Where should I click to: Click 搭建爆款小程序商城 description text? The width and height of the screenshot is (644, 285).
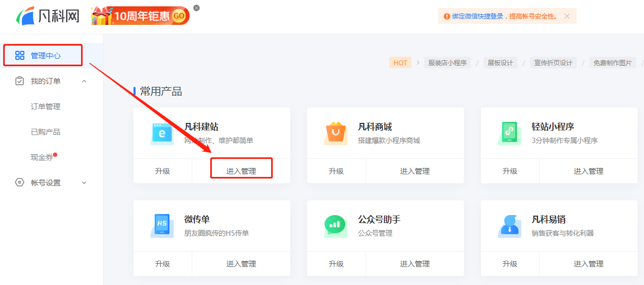coord(389,140)
